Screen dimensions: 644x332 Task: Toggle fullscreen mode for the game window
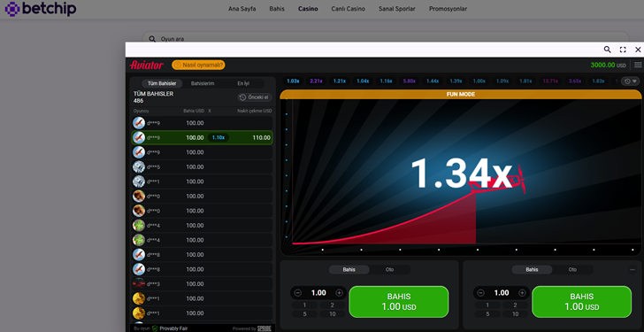pyautogui.click(x=623, y=50)
